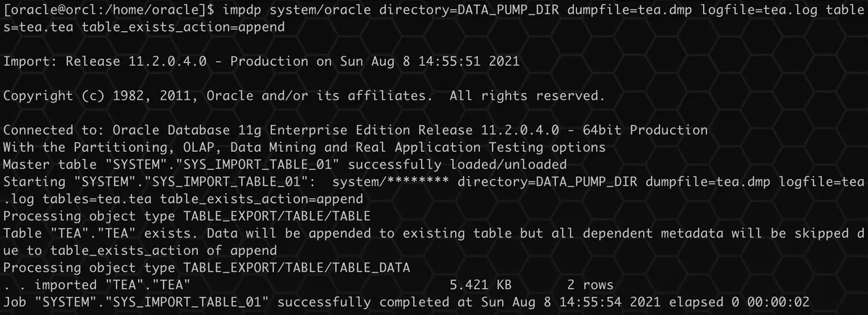Click the "Import: Release 11.2.0.4.0" text
Image resolution: width=868 pixels, height=315 pixels.
click(106, 61)
